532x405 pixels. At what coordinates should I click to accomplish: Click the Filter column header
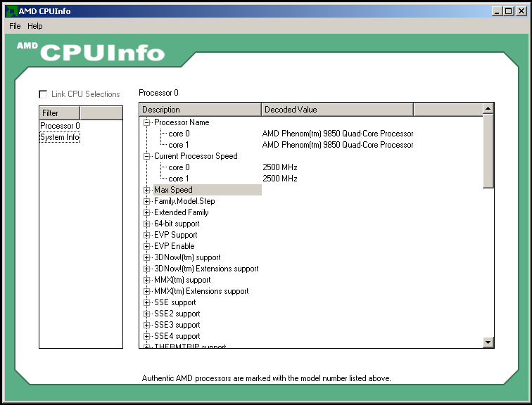point(59,113)
